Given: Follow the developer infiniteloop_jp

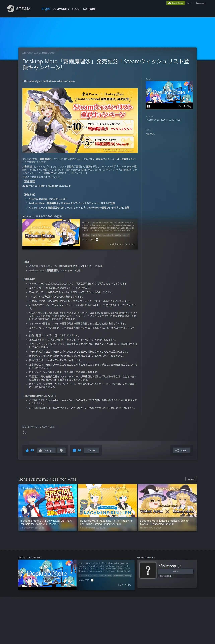Looking at the screenshot, I should click(x=175, y=571).
